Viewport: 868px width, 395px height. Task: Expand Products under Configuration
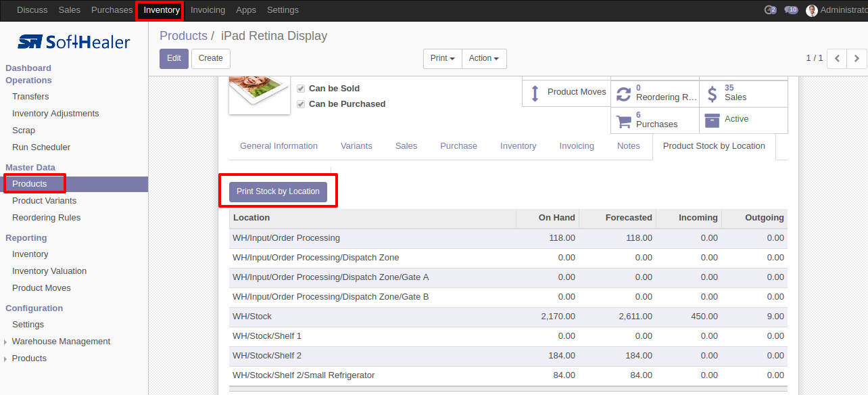pos(29,358)
